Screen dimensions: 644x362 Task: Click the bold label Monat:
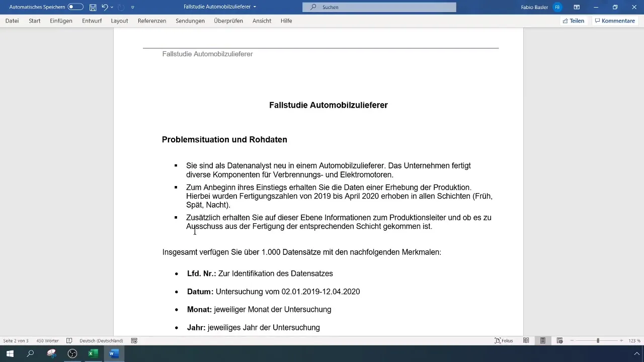coord(199,309)
